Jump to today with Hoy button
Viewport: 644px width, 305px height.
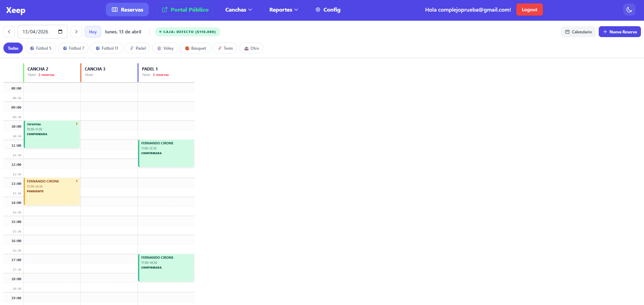click(x=93, y=32)
